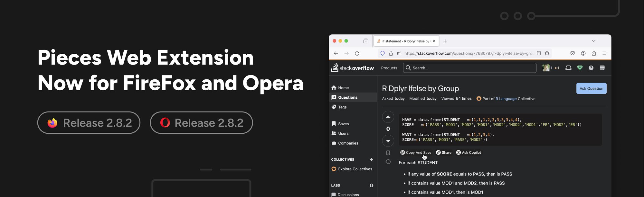Click Copy And Save under the code
644x197 pixels.
coord(416,153)
